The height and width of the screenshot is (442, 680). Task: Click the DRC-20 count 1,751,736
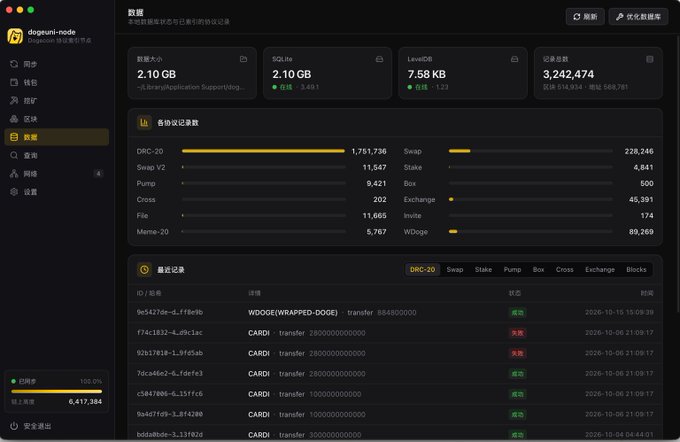[x=369, y=151]
